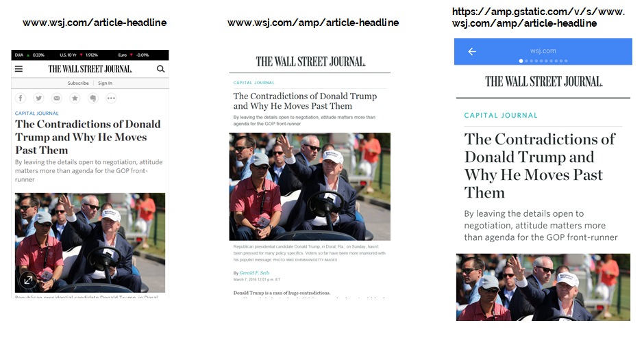
Task: Expand the article photo to fullscreen
Action: click(28, 280)
